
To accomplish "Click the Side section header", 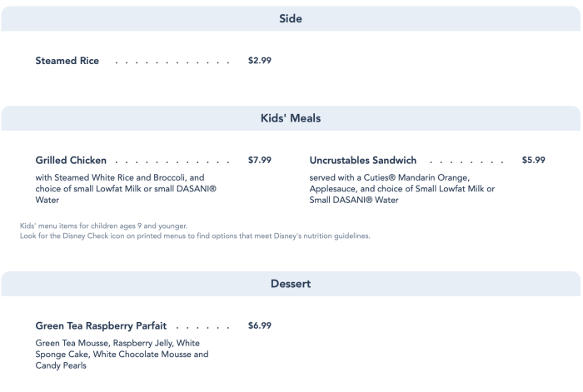I will pyautogui.click(x=290, y=18).
